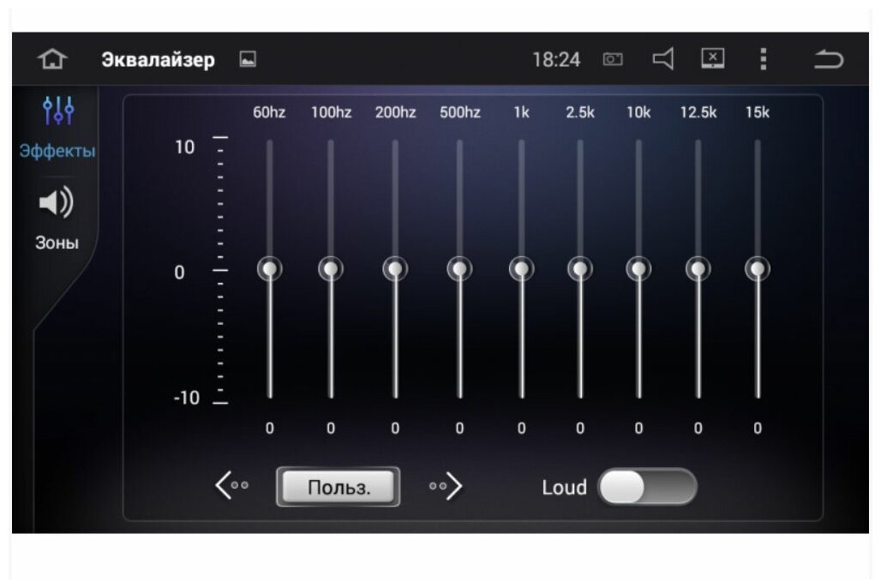Click the 1k band slider knob
Image resolution: width=881 pixels, height=588 pixels.
point(521,269)
